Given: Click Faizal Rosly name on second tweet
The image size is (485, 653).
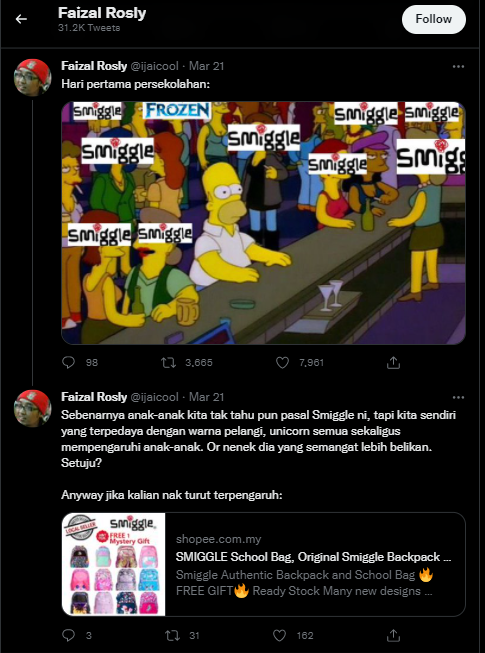Looking at the screenshot, I should (x=94, y=397).
